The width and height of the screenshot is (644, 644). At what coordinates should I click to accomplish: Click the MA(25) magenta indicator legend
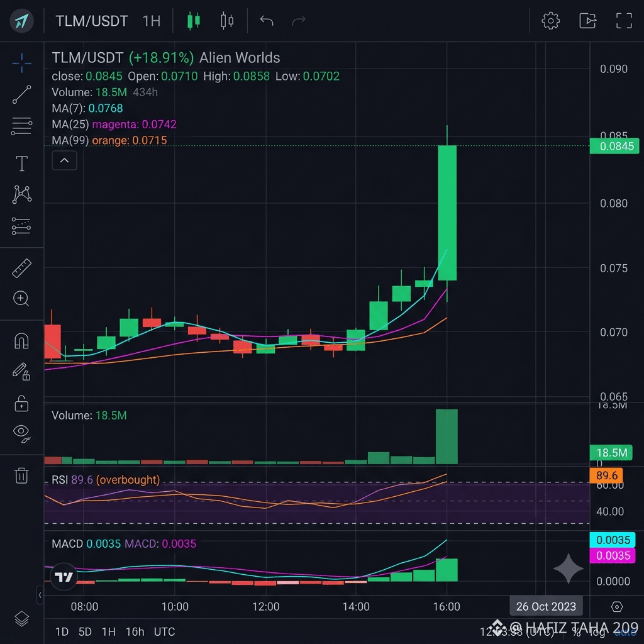[114, 125]
